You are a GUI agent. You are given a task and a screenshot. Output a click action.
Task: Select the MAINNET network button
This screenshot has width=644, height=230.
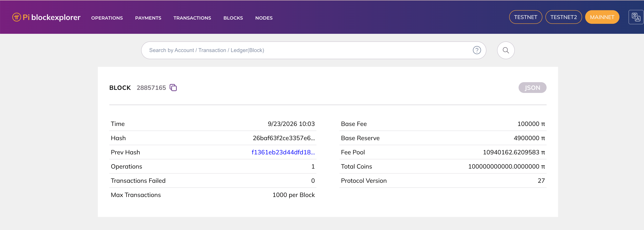coord(602,17)
